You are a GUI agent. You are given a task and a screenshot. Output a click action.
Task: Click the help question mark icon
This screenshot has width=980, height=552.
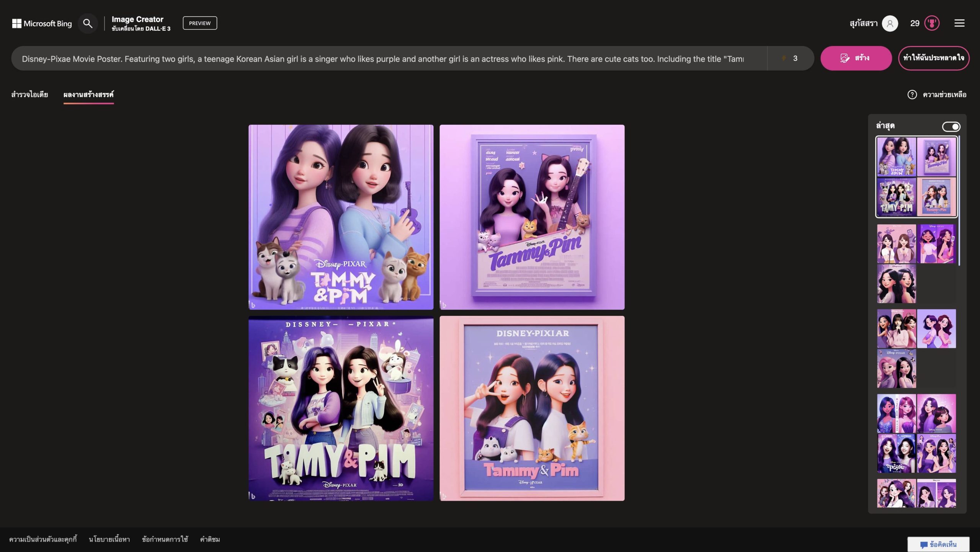coord(912,95)
